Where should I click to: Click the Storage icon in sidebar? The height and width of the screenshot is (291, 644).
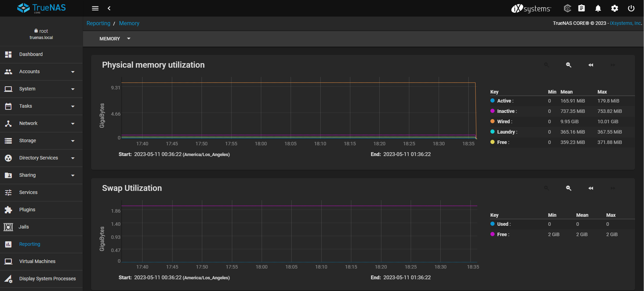(x=8, y=141)
